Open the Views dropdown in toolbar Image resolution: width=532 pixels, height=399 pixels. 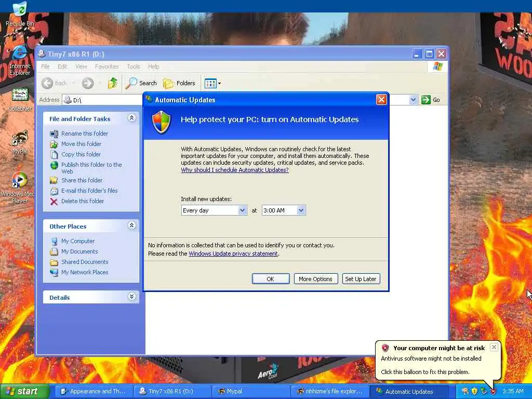coord(212,83)
